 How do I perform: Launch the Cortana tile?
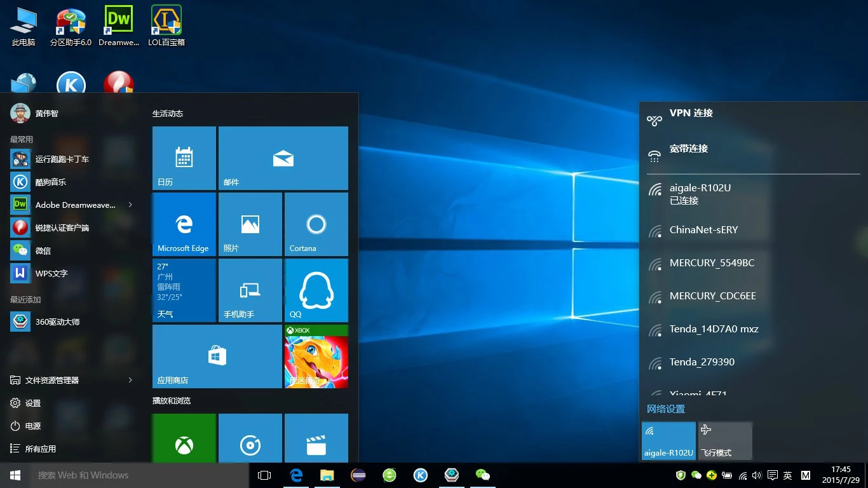(316, 224)
